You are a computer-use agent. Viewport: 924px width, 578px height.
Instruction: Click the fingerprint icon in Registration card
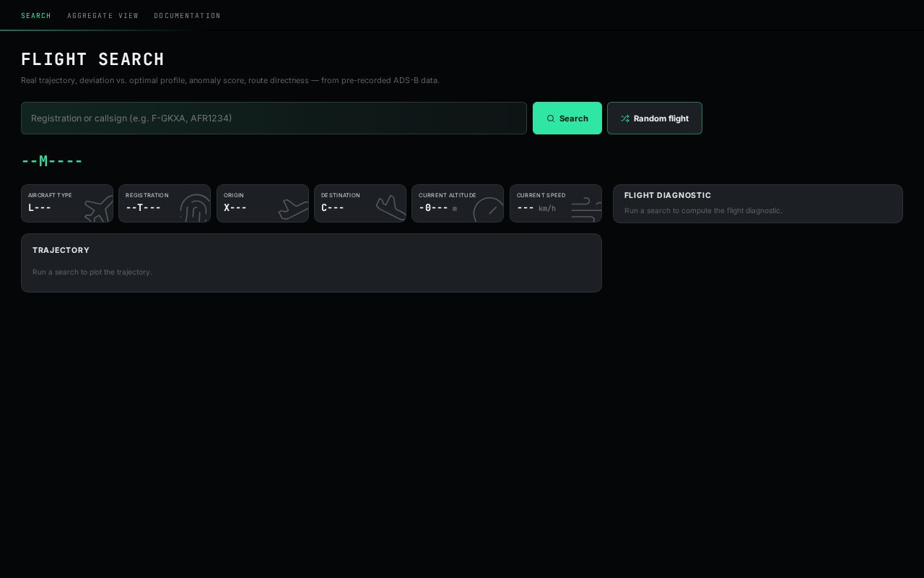pyautogui.click(x=195, y=208)
